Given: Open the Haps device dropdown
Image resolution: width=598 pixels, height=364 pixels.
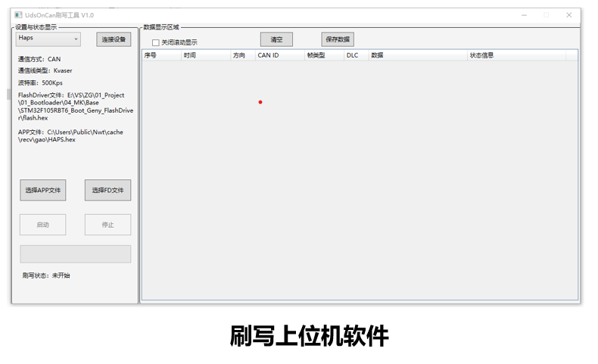Looking at the screenshot, I should 48,39.
